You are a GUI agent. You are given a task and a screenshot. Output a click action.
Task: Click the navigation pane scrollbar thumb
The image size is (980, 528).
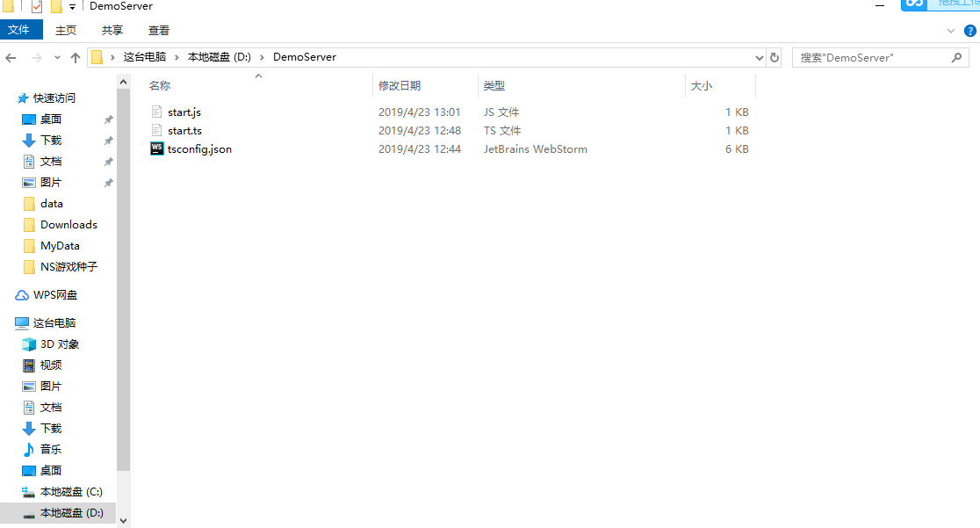(x=123, y=279)
